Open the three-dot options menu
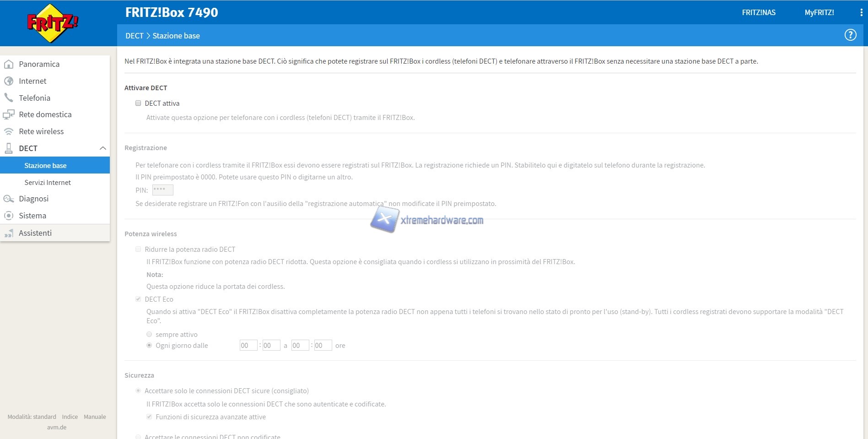Viewport: 868px width, 439px height. (861, 13)
